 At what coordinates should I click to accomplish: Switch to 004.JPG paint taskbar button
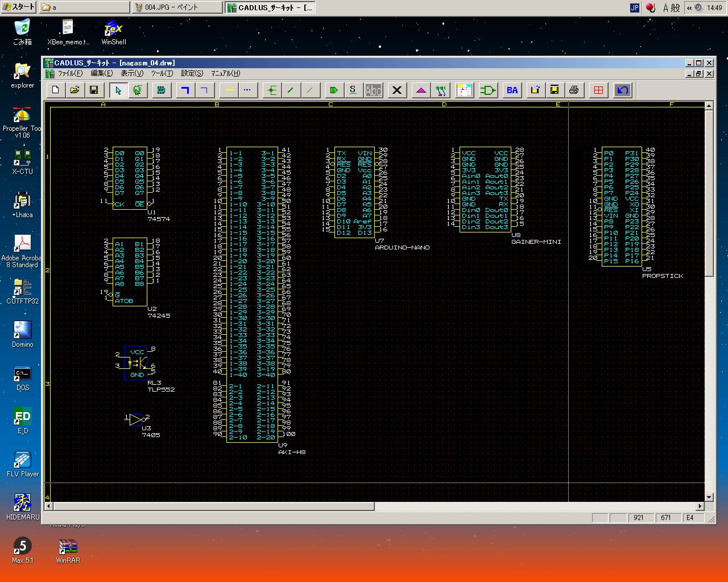177,7
